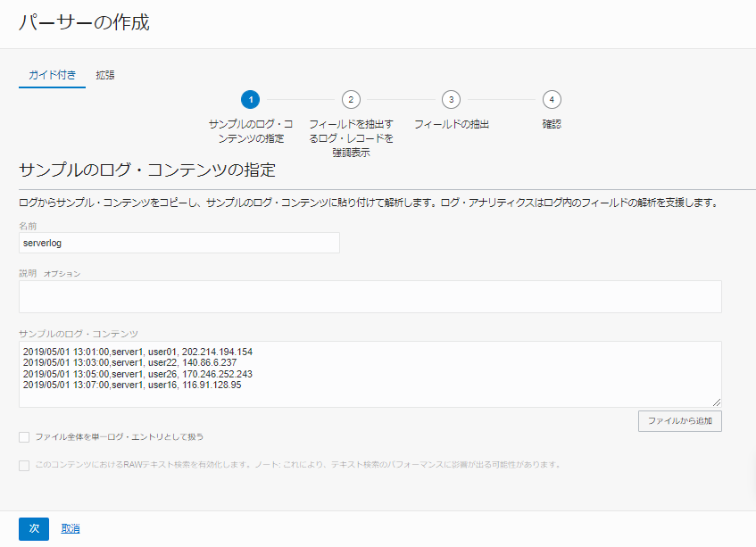Image resolution: width=756 pixels, height=547 pixels.
Task: Click the 取消 cancel link
Action: (70, 528)
